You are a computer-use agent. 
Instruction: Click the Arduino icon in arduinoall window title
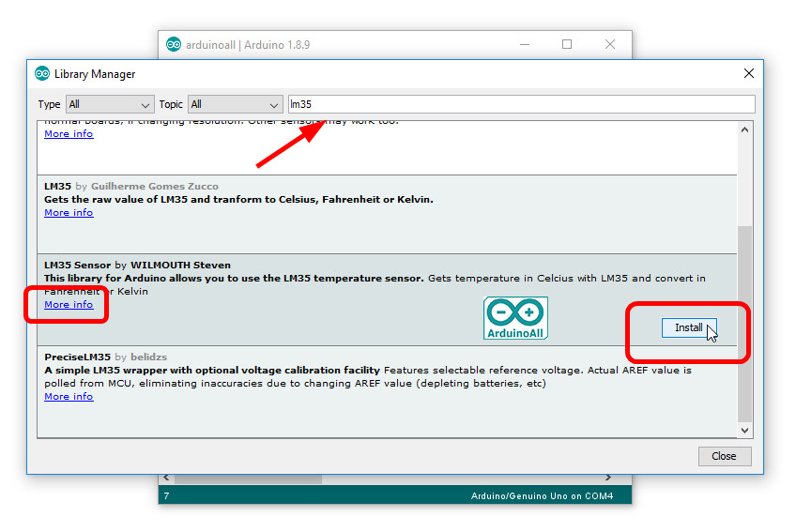[x=174, y=44]
